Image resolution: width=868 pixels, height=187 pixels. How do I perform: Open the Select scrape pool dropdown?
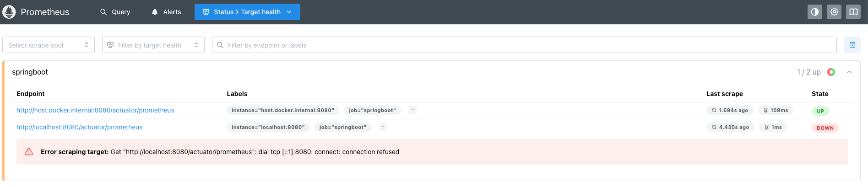pyautogui.click(x=49, y=45)
